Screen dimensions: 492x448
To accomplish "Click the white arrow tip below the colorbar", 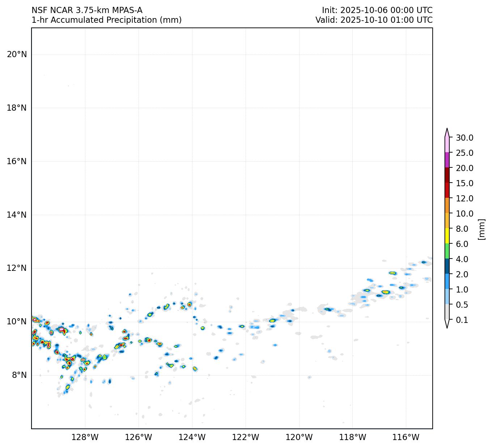I will [x=447, y=324].
